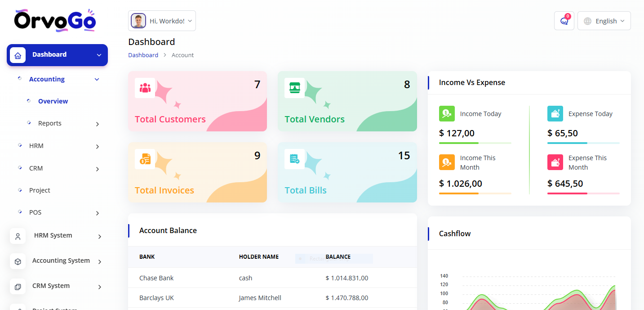
Task: Click the Expense This Month icon
Action: (x=555, y=162)
